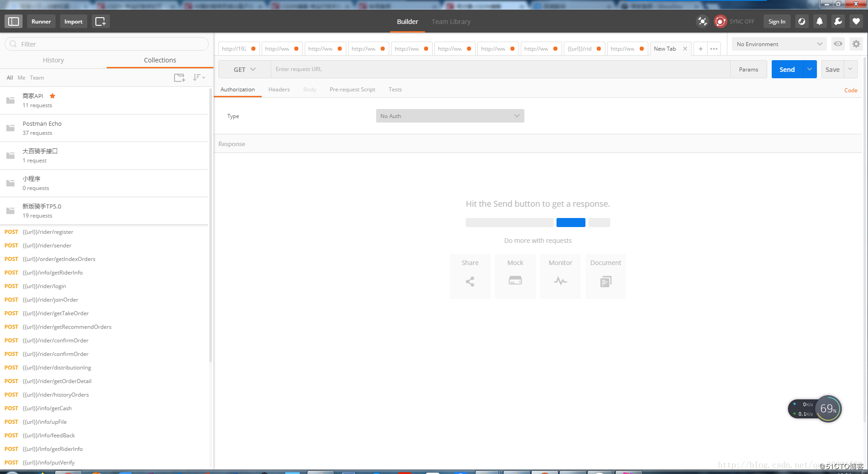Open the Postman Echo collection folder
868x474 pixels.
click(x=104, y=128)
